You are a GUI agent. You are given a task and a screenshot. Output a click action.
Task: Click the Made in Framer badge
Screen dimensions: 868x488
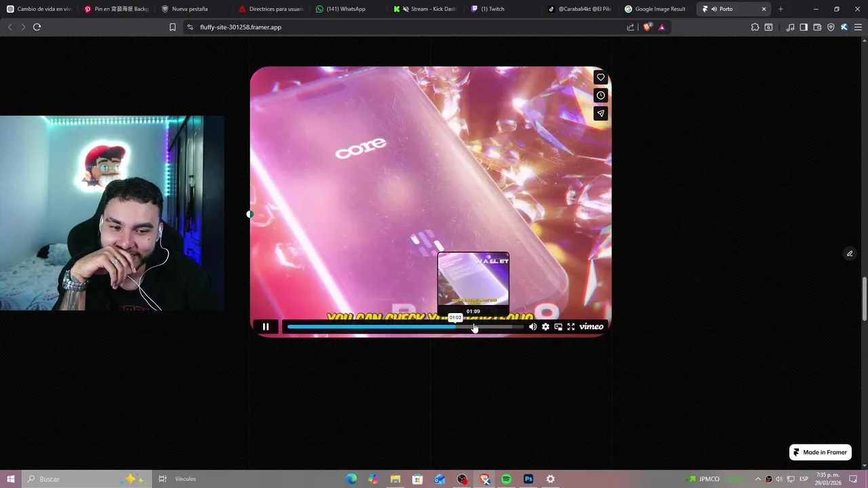tap(821, 452)
